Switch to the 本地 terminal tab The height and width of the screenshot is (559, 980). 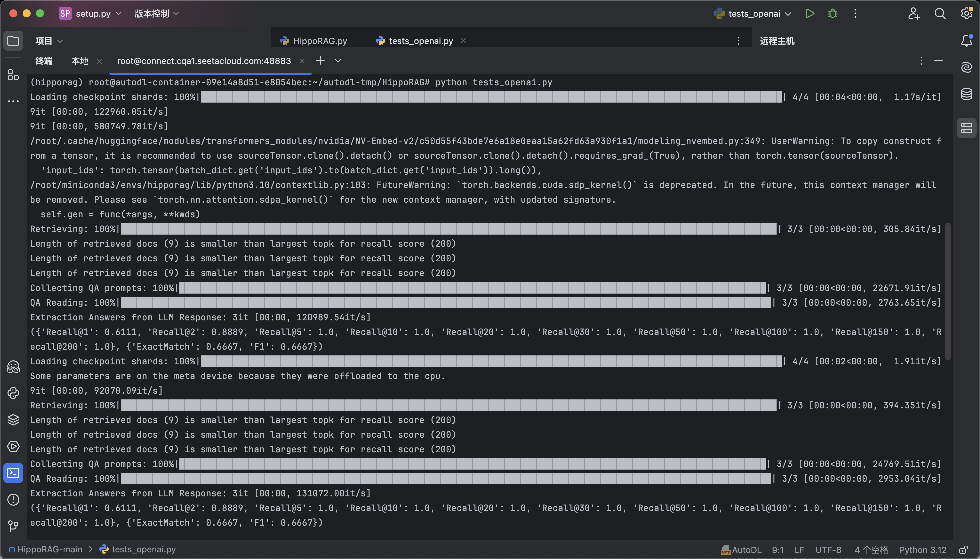tap(80, 61)
